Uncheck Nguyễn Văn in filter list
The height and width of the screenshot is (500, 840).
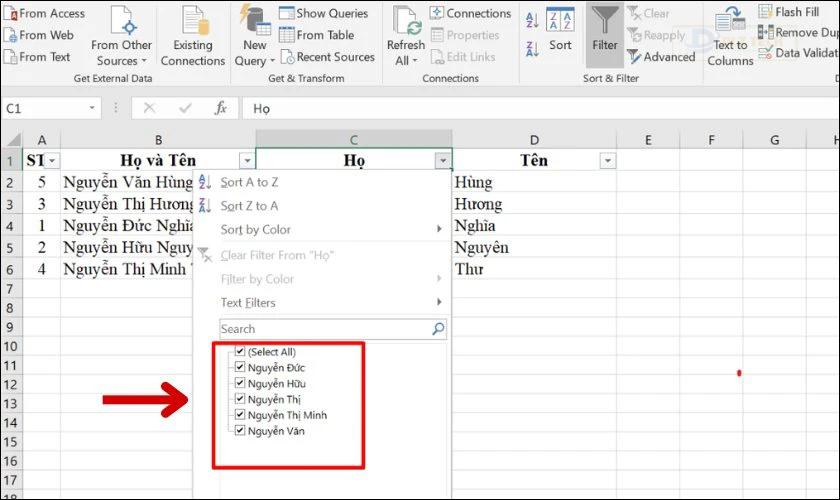240,430
